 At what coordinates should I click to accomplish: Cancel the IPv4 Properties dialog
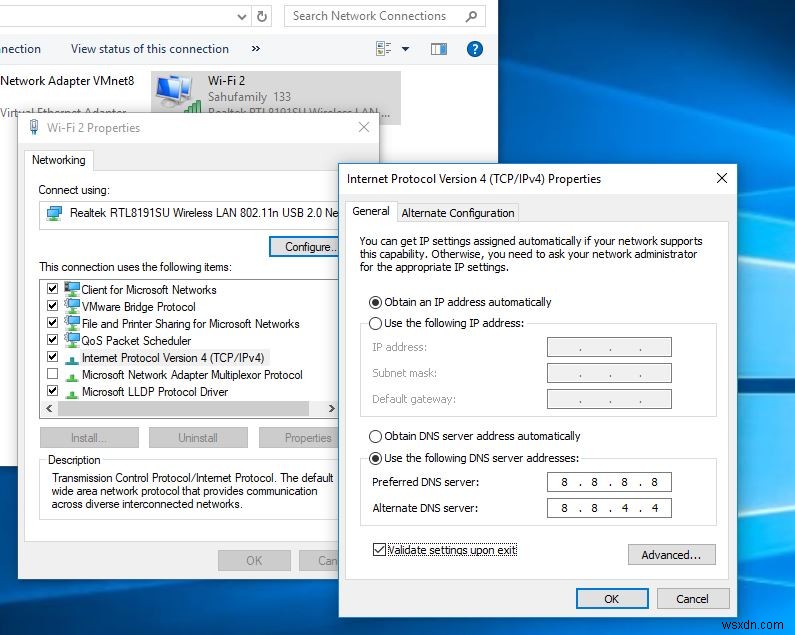point(693,599)
